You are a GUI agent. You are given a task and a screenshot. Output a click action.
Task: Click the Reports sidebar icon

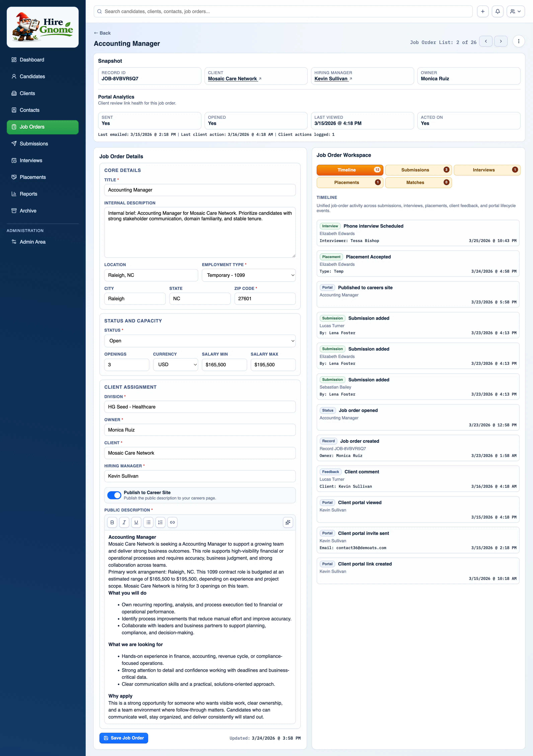pyautogui.click(x=14, y=194)
